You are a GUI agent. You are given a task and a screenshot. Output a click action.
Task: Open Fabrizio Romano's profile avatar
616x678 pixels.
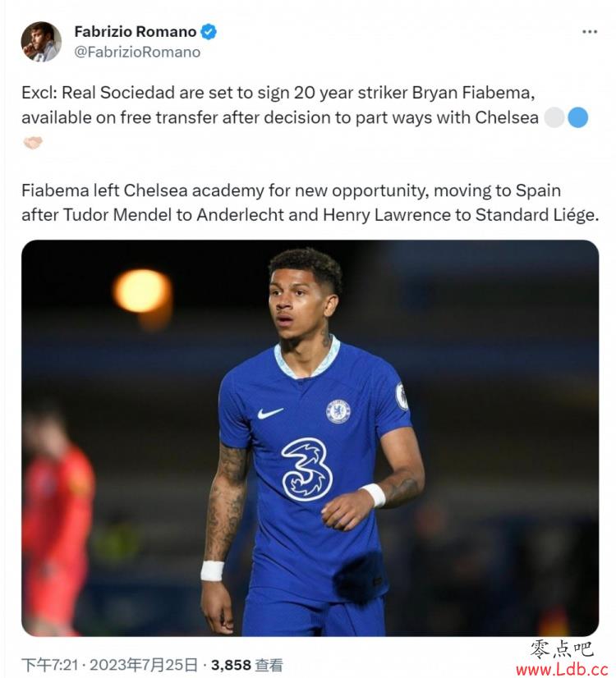pos(42,42)
